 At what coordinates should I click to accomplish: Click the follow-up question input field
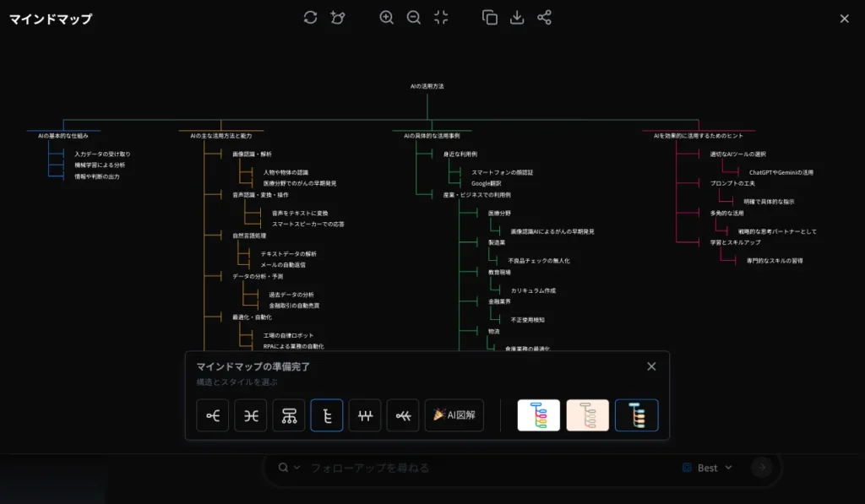(x=422, y=467)
